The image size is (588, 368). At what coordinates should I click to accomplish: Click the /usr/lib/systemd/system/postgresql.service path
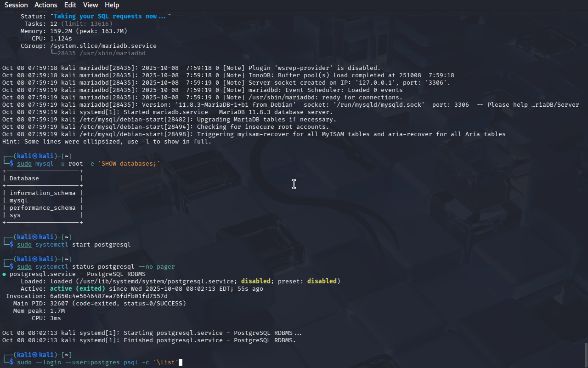pyautogui.click(x=156, y=282)
